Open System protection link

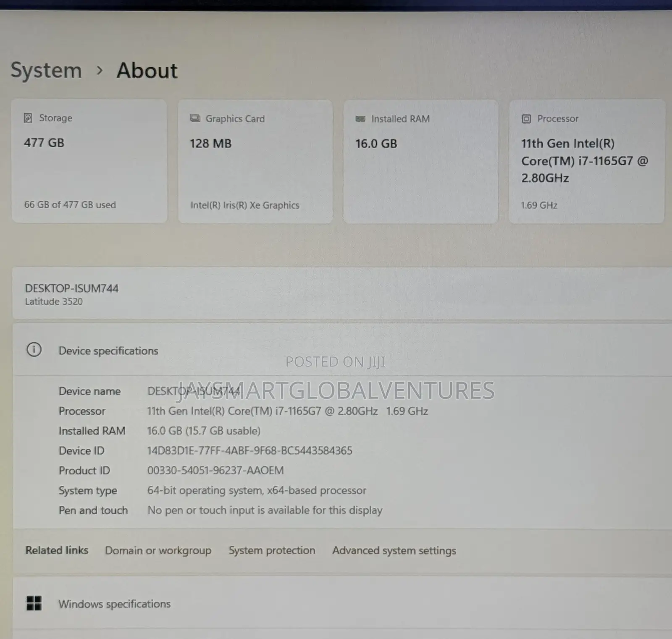[x=272, y=550]
